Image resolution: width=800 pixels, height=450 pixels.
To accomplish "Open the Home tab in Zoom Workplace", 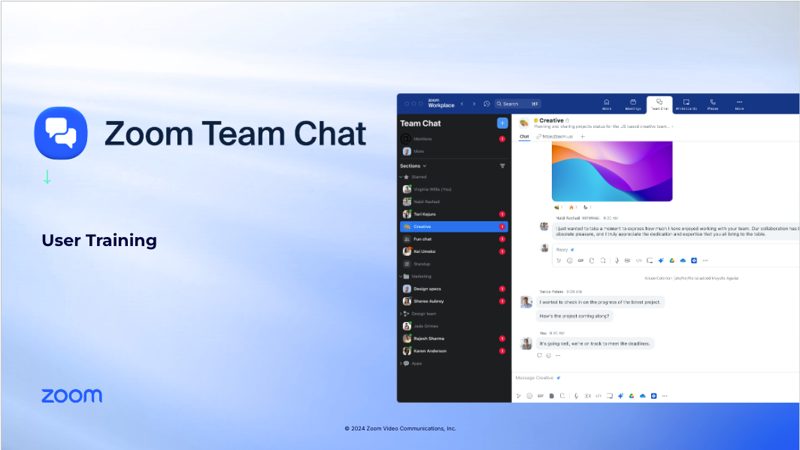I will [606, 105].
